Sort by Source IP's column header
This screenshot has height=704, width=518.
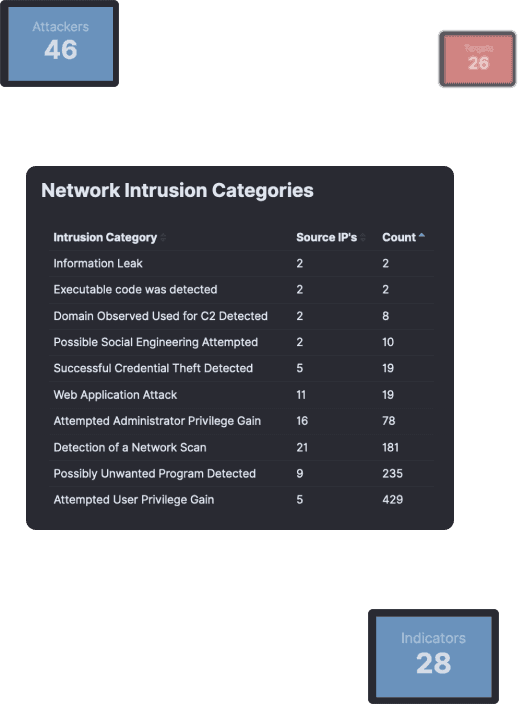[x=326, y=237]
